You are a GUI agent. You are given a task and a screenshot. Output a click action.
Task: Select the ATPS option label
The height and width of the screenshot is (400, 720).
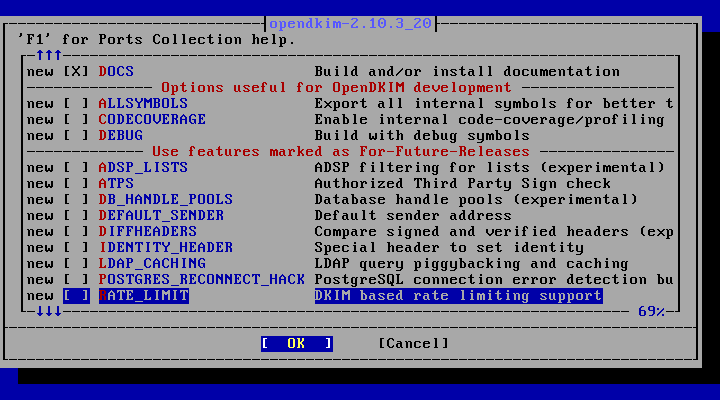116,184
